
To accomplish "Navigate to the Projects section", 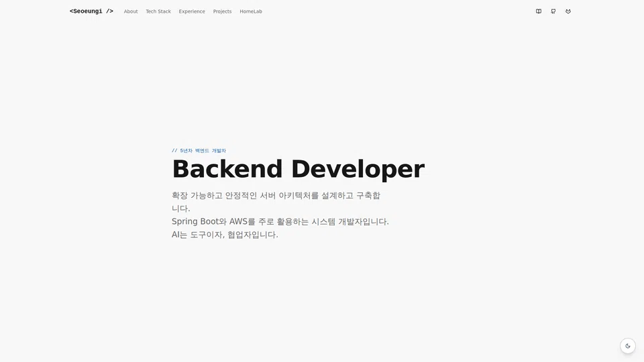I will click(222, 11).
